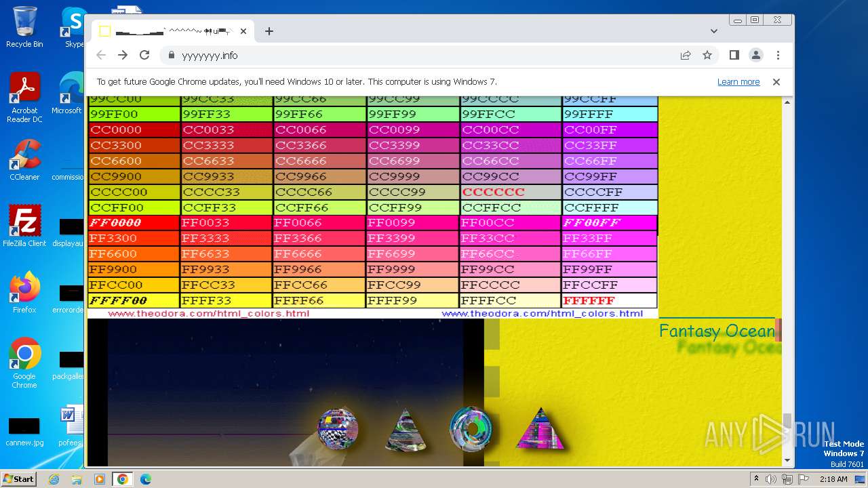Show hidden system tray icons
Viewport: 868px width, 488px height.
(x=757, y=479)
